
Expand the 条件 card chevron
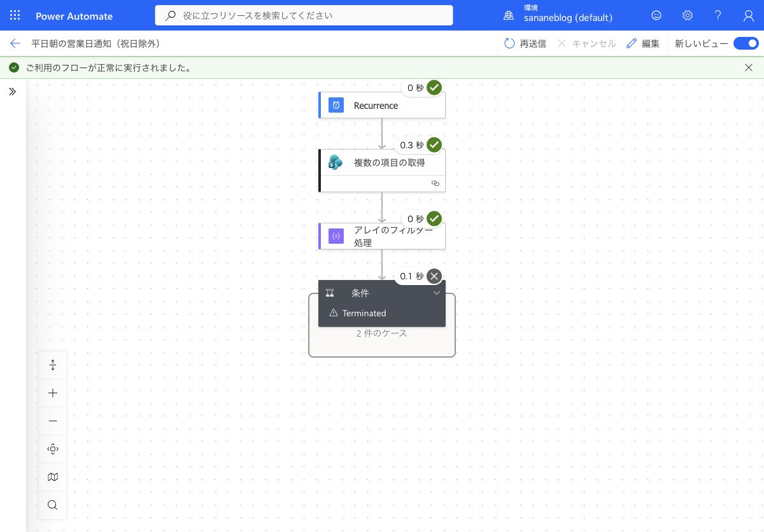437,293
